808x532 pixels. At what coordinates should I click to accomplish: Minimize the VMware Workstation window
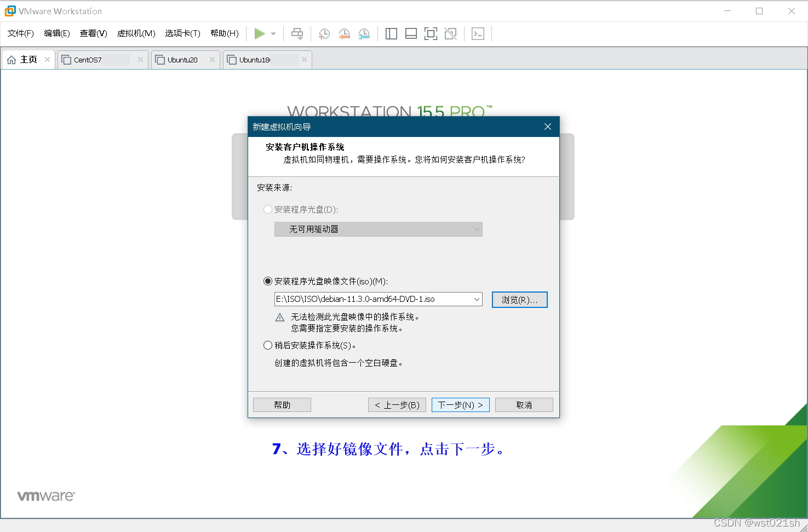click(727, 11)
